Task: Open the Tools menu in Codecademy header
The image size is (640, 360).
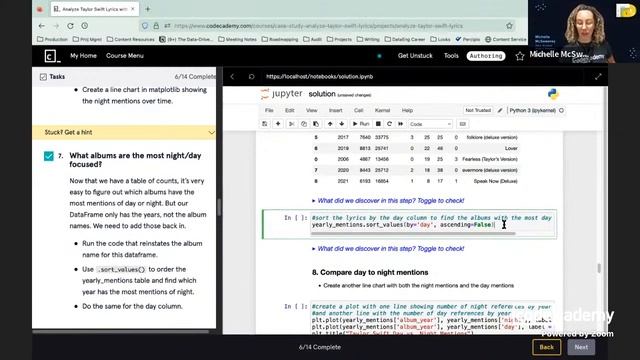Action: (x=451, y=56)
